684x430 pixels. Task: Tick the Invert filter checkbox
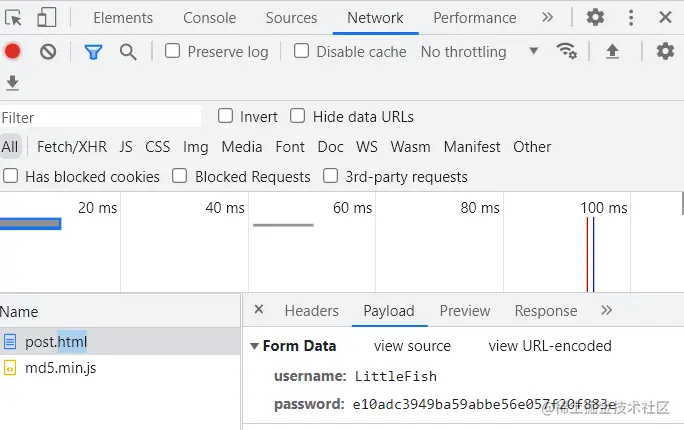(x=226, y=116)
